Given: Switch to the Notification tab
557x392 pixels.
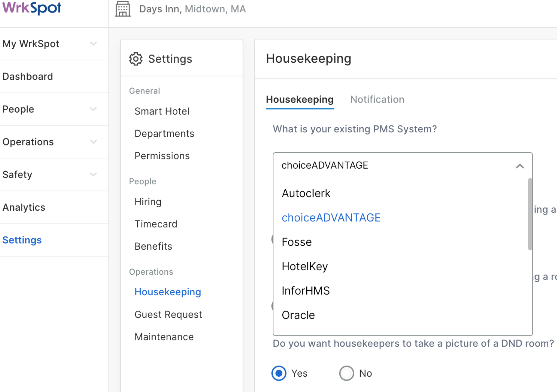Looking at the screenshot, I should pyautogui.click(x=377, y=99).
